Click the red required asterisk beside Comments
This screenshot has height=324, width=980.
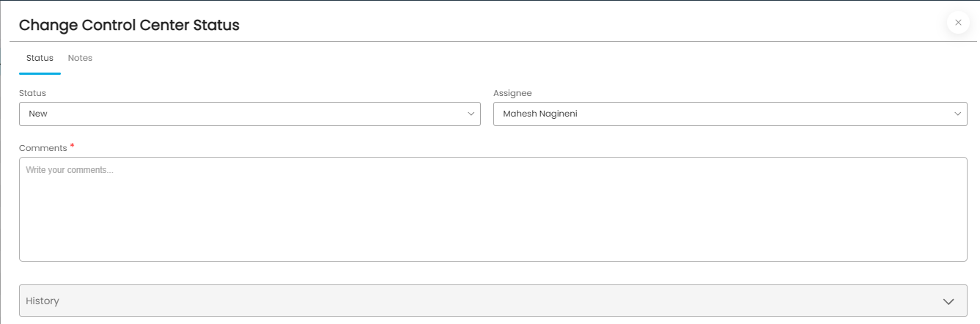pos(73,147)
